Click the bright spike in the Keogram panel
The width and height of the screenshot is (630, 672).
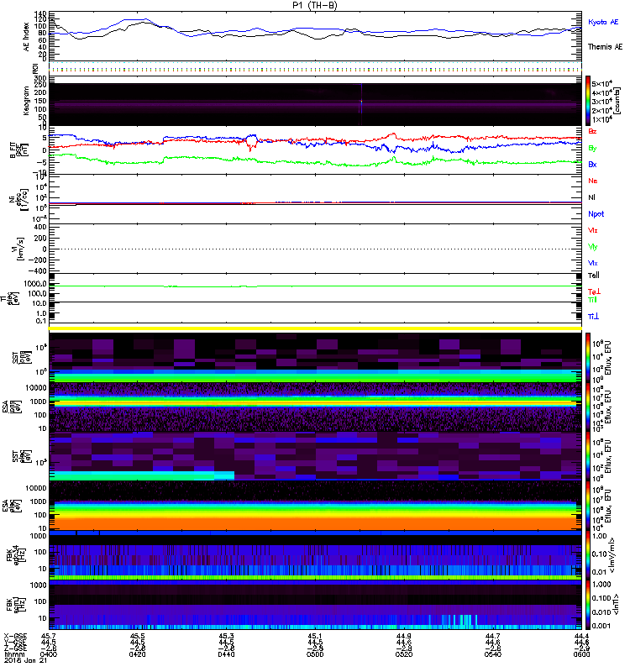pyautogui.click(x=361, y=102)
